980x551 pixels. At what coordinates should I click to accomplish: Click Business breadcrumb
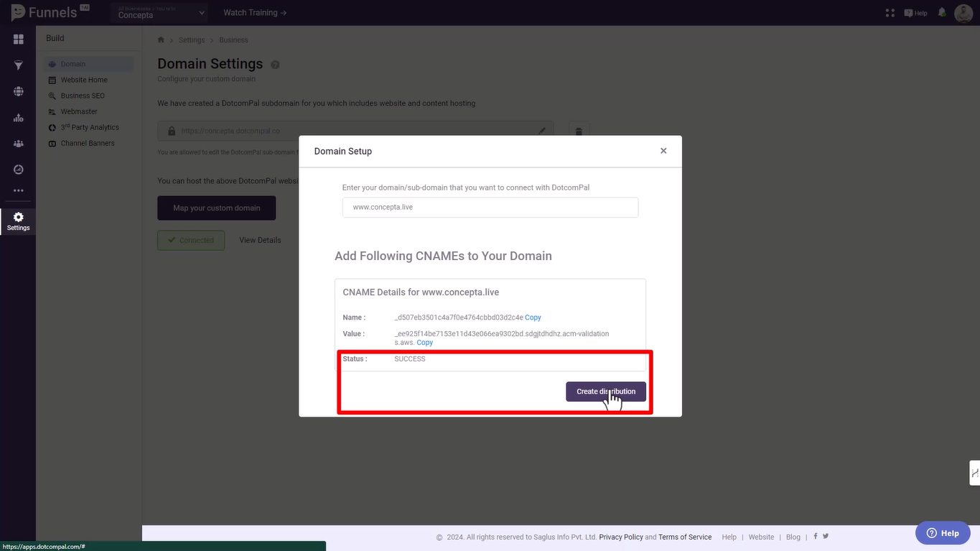pyautogui.click(x=233, y=40)
